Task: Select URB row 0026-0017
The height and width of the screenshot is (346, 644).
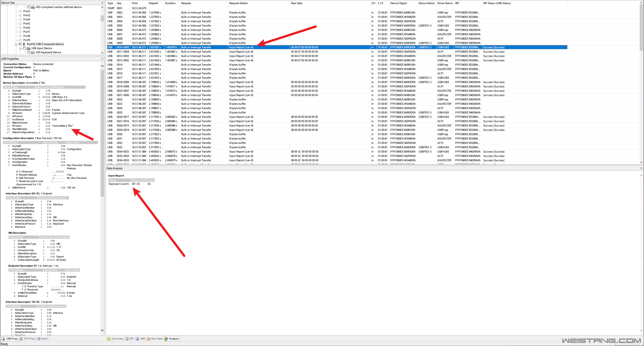Action: tap(337, 117)
